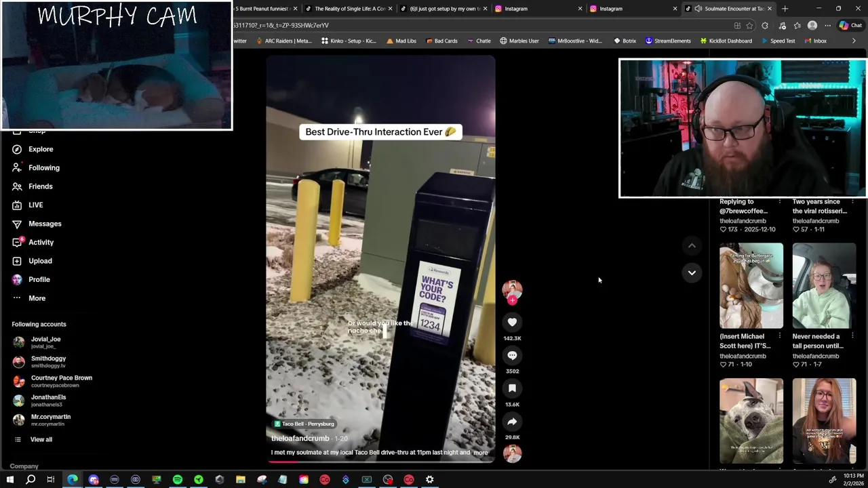Viewport: 868px width, 488px height.
Task: Open options for 'Two years since' video
Action: (852, 202)
